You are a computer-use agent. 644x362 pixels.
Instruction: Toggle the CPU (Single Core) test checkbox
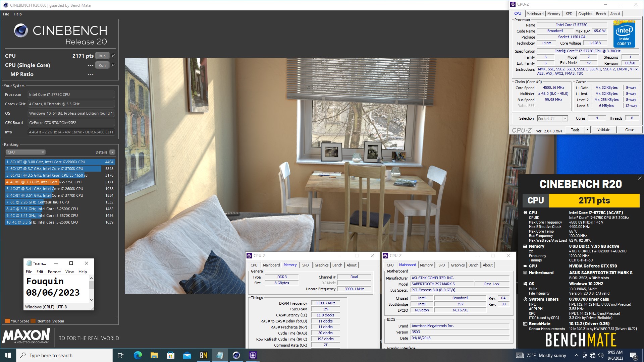(113, 65)
